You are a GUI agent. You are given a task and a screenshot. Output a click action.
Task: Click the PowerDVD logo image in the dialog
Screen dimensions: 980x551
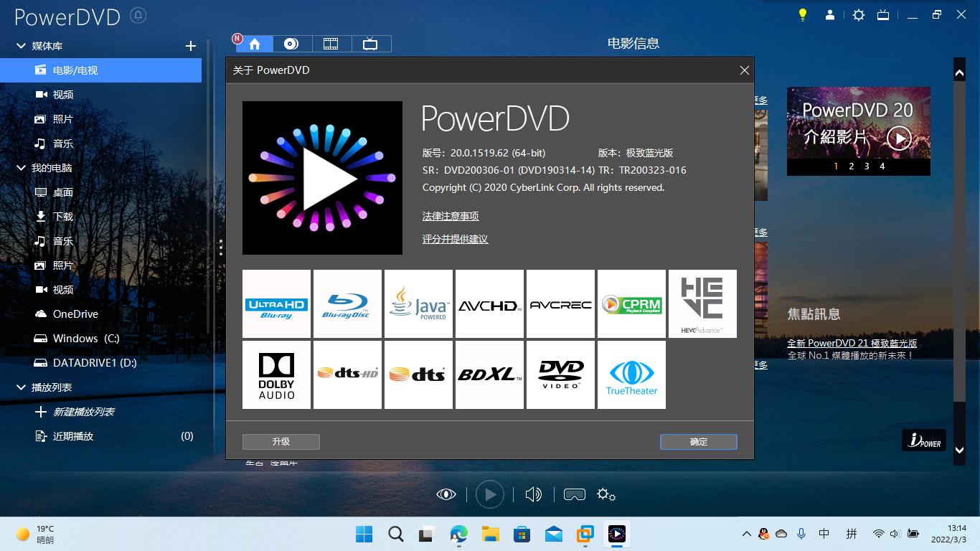coord(322,178)
